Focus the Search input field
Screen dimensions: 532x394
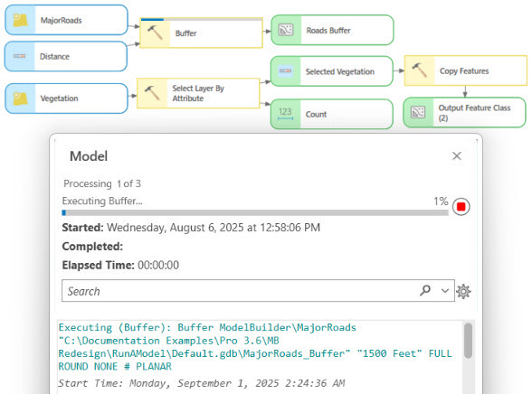coord(241,291)
